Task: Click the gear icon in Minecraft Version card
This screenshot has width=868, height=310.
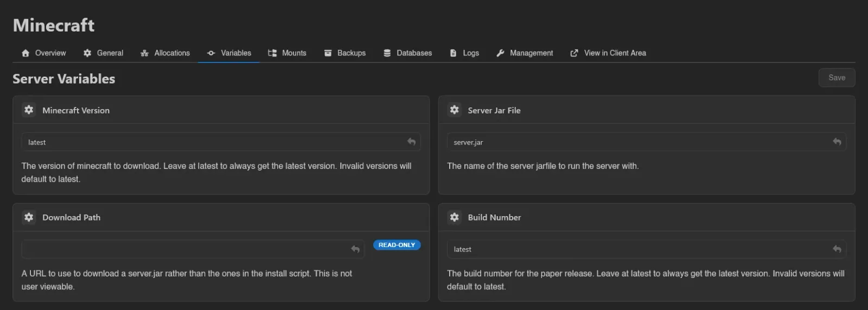Action: click(29, 110)
